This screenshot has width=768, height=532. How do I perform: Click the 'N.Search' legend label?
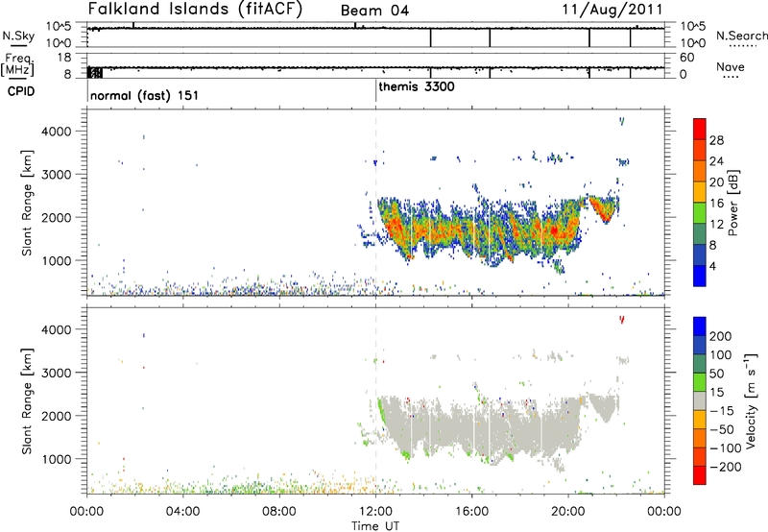(741, 36)
